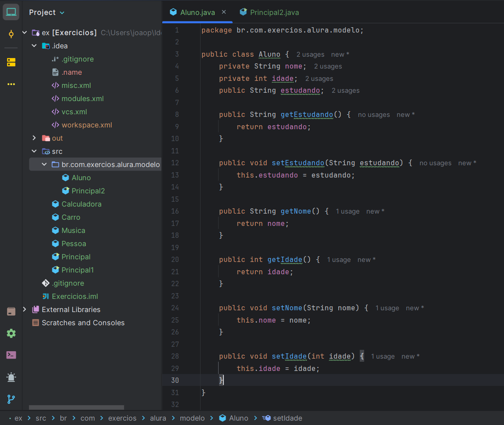Click 'new *' author hint on setNome
The width and height of the screenshot is (504, 425).
[415, 308]
